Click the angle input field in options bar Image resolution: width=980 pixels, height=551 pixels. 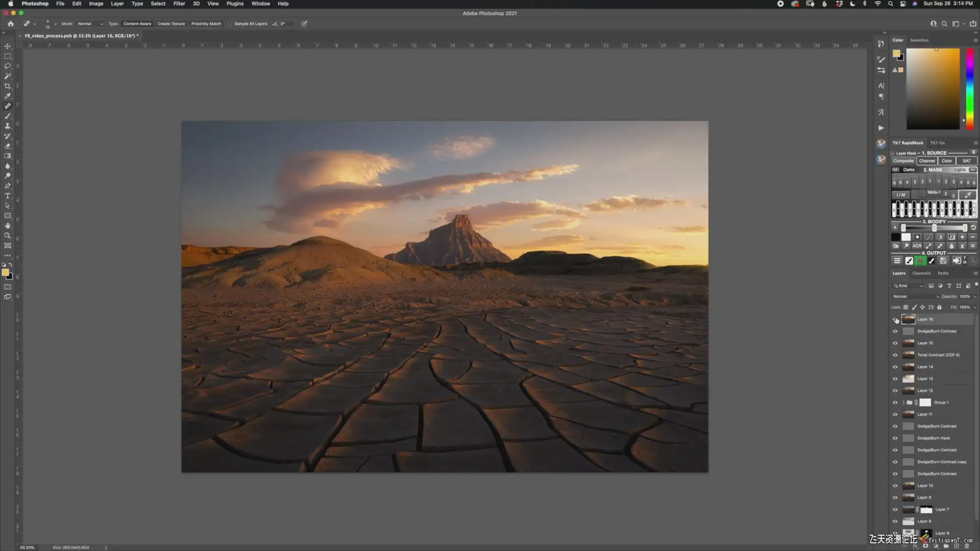286,23
